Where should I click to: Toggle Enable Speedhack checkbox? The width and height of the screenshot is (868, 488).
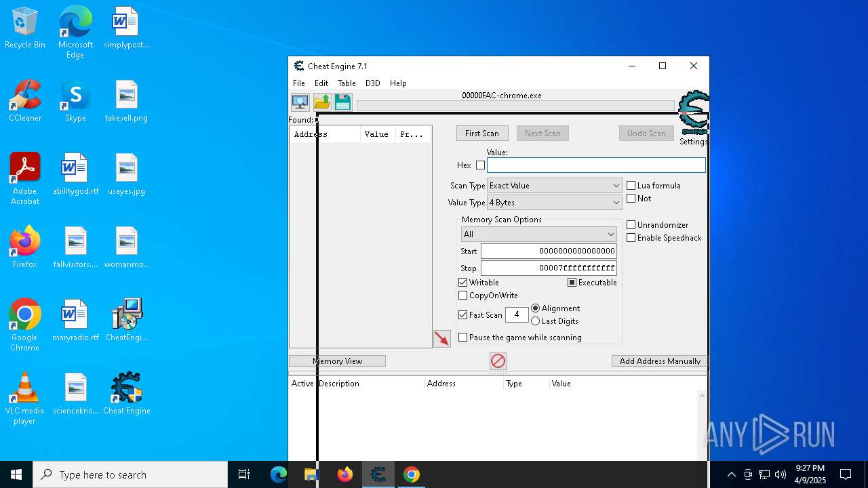pyautogui.click(x=631, y=238)
